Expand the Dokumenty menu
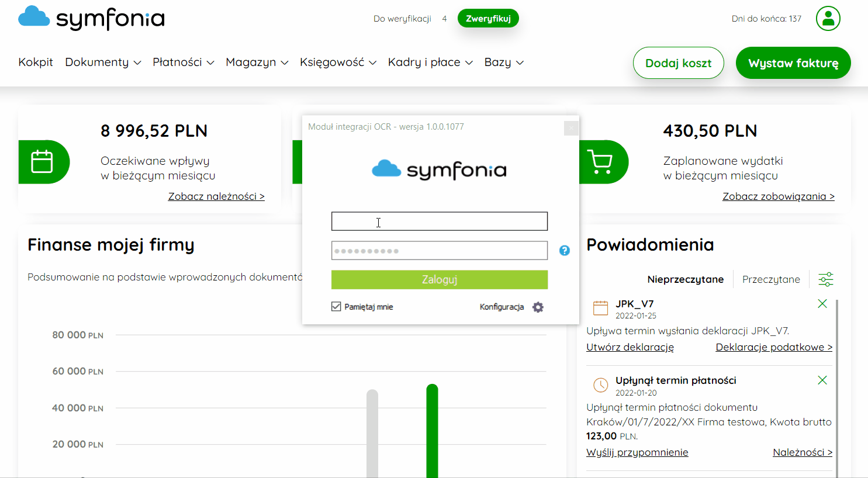The height and width of the screenshot is (478, 868). click(x=103, y=63)
